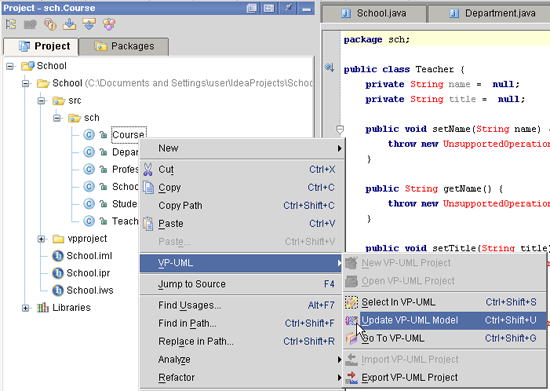Open the VP-UML submenu entry
This screenshot has width=550, height=391.
pyautogui.click(x=241, y=263)
